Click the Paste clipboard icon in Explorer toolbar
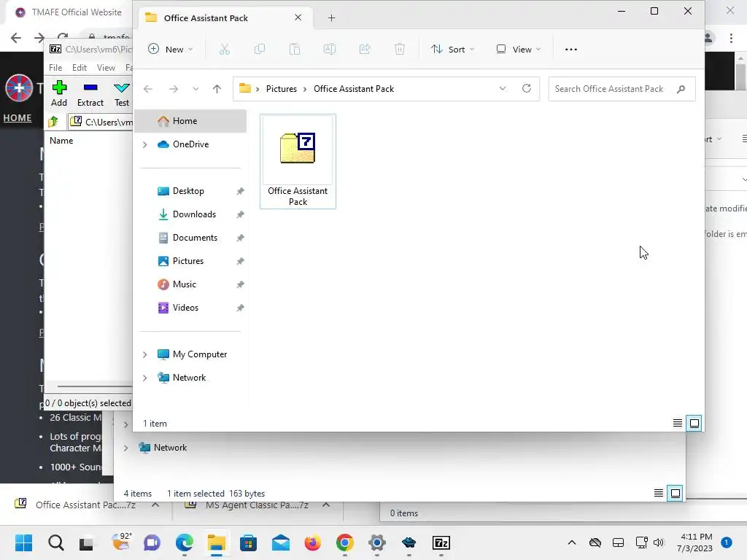 [x=295, y=49]
